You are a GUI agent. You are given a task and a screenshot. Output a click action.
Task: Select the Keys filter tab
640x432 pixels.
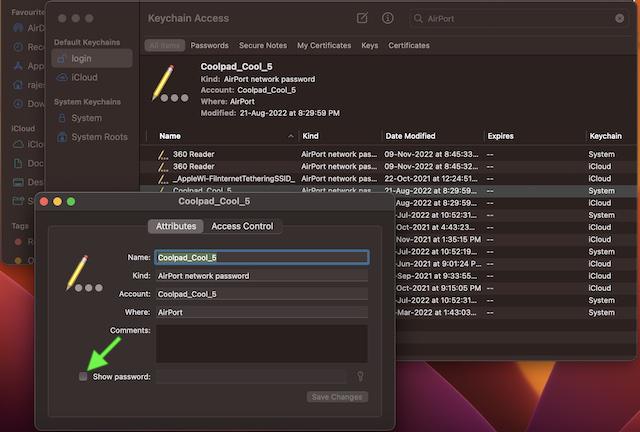[x=369, y=45]
